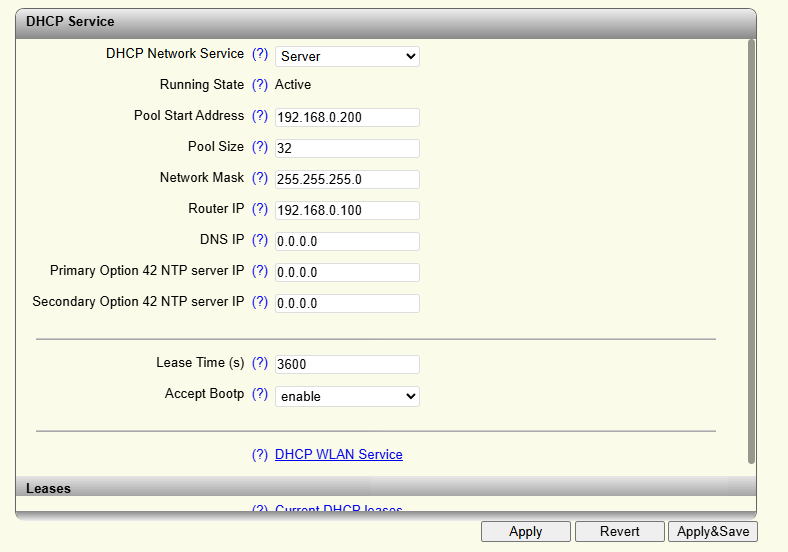
Task: Open the Accept Bootp dropdown
Action: pyautogui.click(x=347, y=396)
